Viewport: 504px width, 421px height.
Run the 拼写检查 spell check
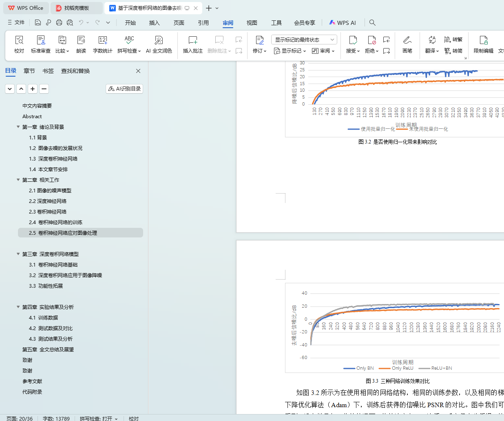(x=129, y=44)
